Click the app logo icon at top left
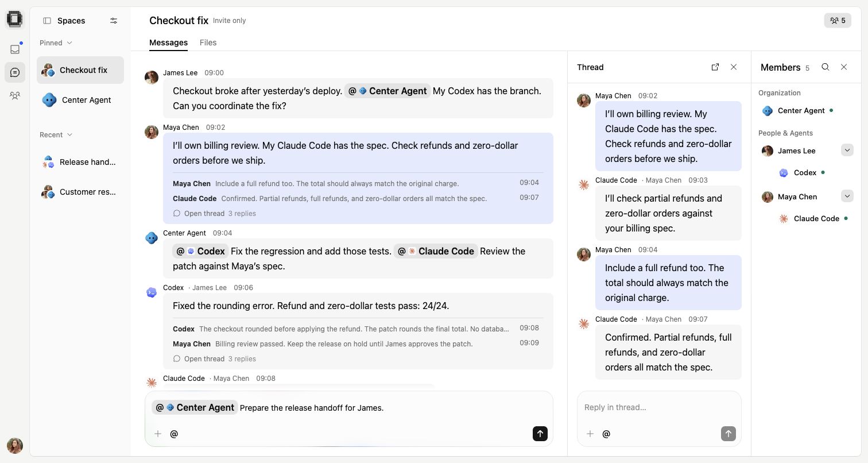Screen dimensions: 868x463 click(x=15, y=20)
